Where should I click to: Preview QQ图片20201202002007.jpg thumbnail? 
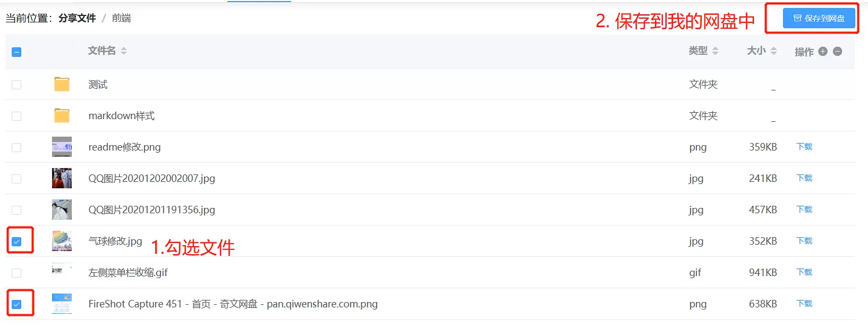(62, 178)
